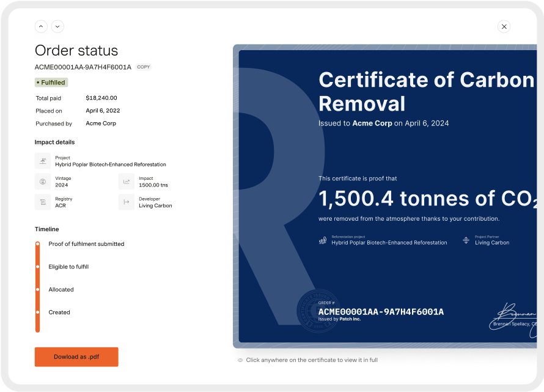Screen dimensions: 544x392
Task: Click the Vintage value 2024
Action: [x=61, y=185]
